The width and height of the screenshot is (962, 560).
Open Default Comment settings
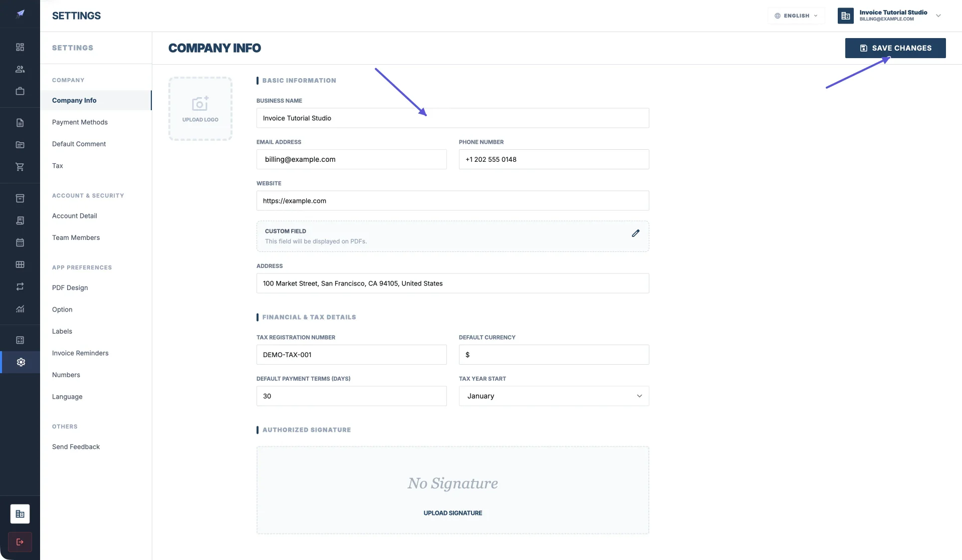coord(79,144)
